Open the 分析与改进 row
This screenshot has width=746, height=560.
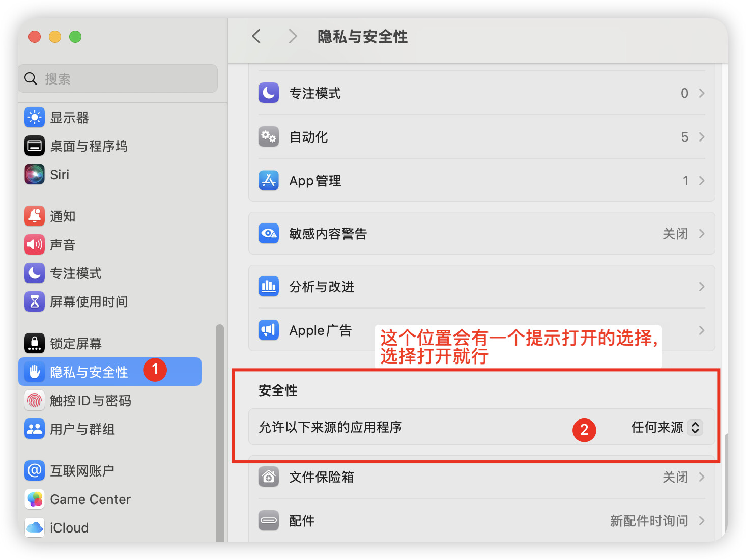(x=481, y=287)
